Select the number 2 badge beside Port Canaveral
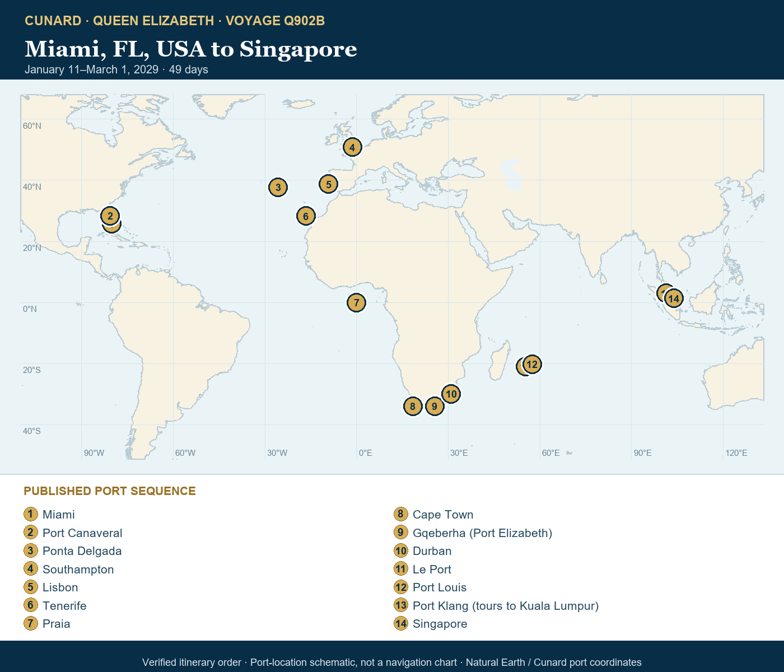The image size is (784, 672). (31, 533)
